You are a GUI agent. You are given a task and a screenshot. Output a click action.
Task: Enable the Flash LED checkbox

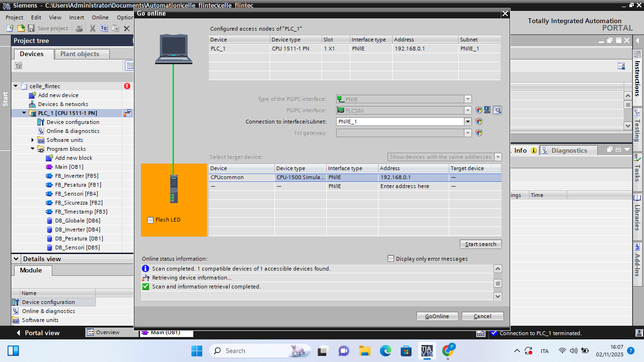pyautogui.click(x=150, y=220)
